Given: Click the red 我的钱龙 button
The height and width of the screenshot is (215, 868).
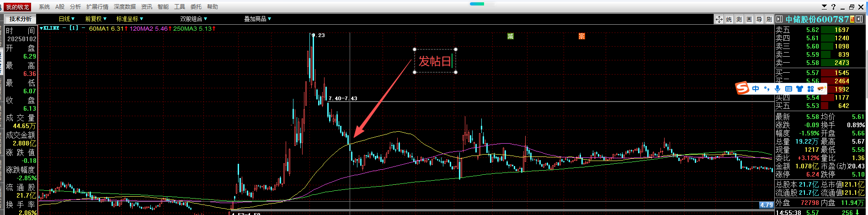Looking at the screenshot, I should click(18, 7).
